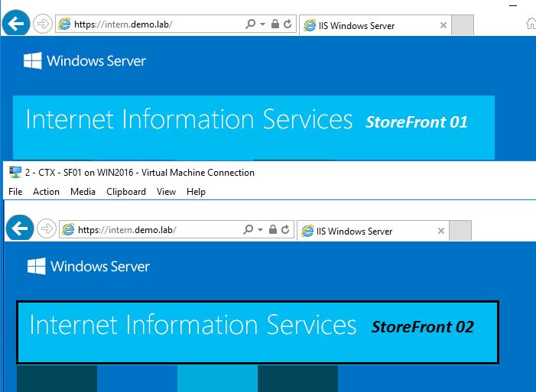Click the search magnifier in the lower address bar

click(x=248, y=229)
